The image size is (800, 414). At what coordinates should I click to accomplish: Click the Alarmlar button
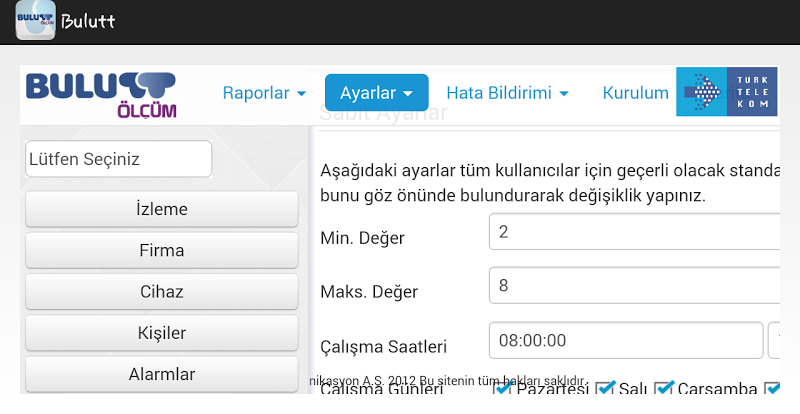[x=162, y=374]
